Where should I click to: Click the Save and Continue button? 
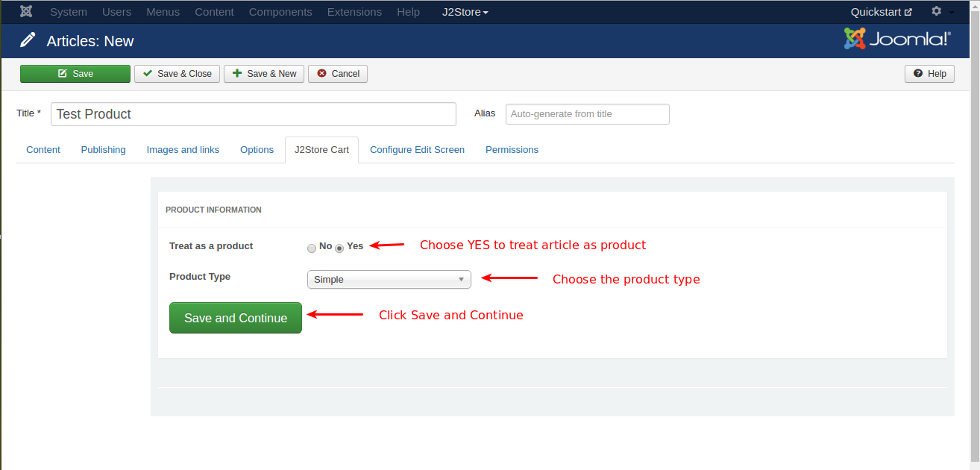tap(236, 318)
